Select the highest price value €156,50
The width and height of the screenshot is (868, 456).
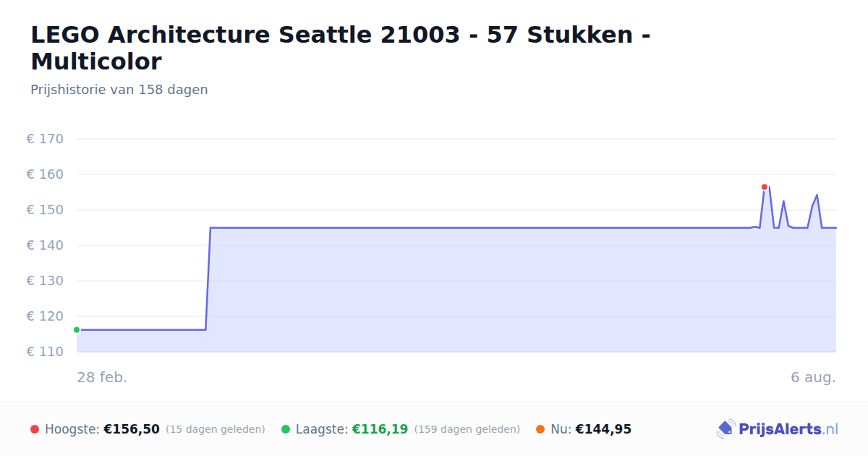click(132, 429)
